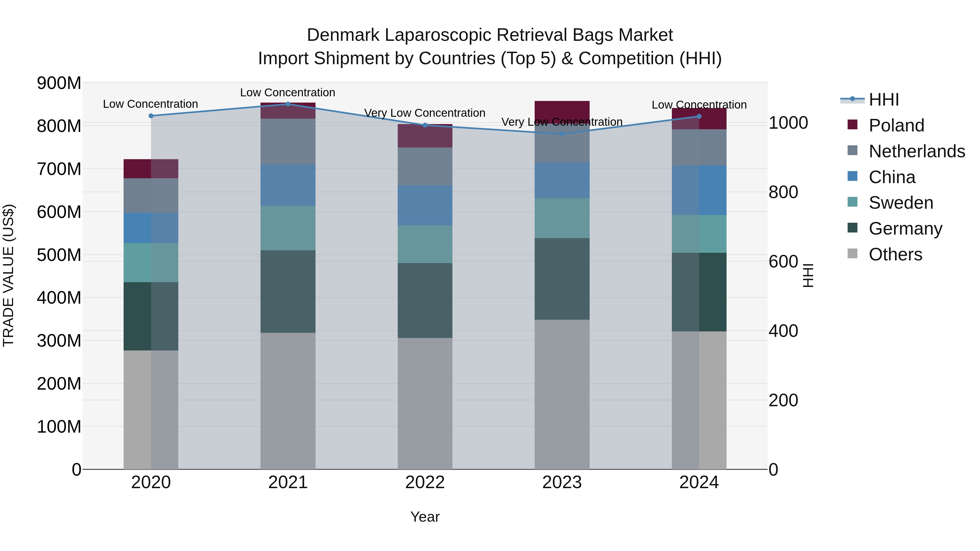Image resolution: width=980 pixels, height=551 pixels.
Task: Click the 2022 Sweden bar segment
Action: click(x=425, y=245)
